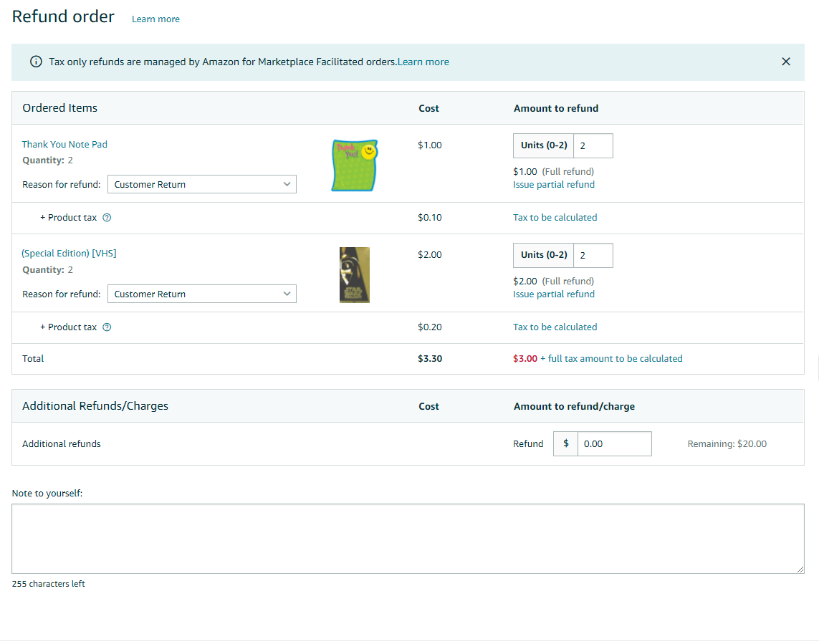
Task: Open refund reason dropdown for Special Edition VHS
Action: 201,294
